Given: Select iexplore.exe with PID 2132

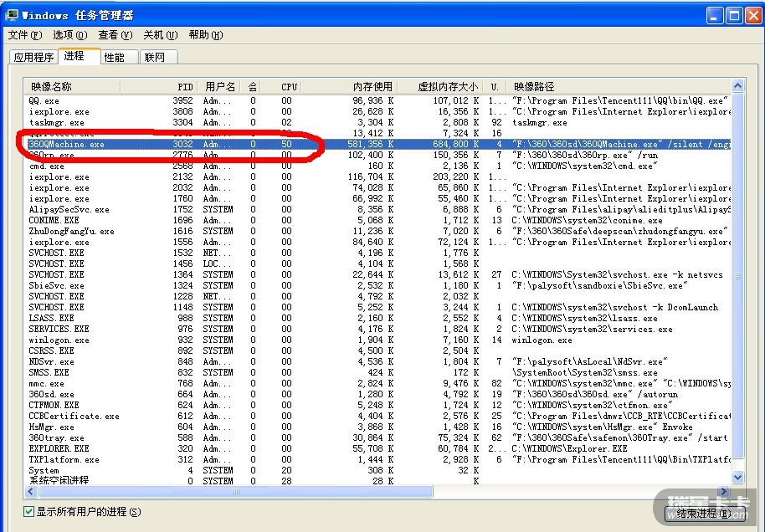Looking at the screenshot, I should [377, 176].
